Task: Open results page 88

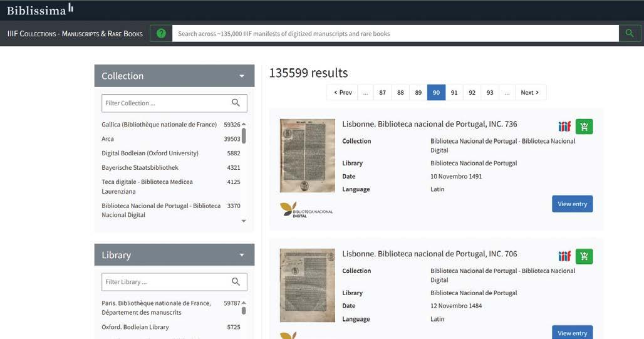Action: tap(400, 93)
